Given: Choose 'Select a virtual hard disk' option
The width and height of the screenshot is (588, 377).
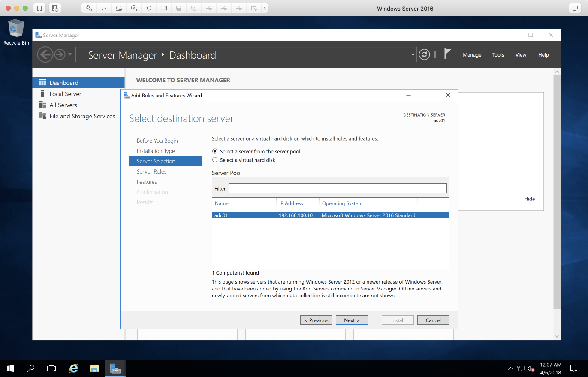Looking at the screenshot, I should pos(215,160).
